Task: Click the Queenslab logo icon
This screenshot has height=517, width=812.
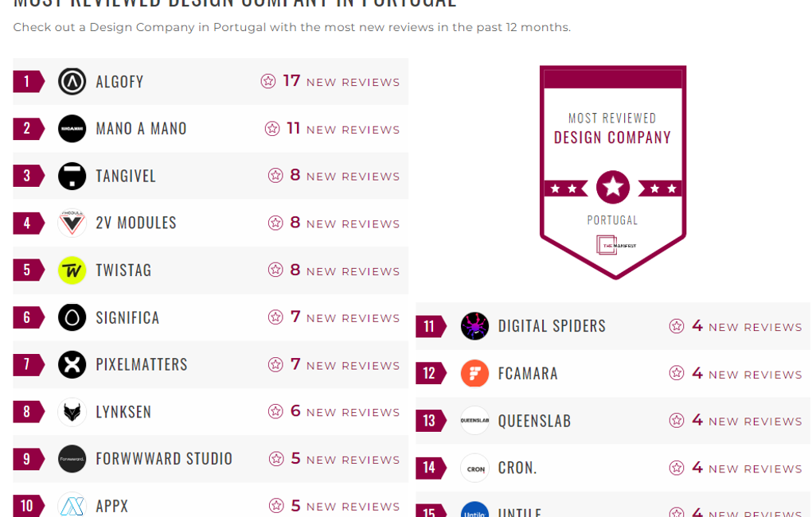Action: [x=475, y=421]
